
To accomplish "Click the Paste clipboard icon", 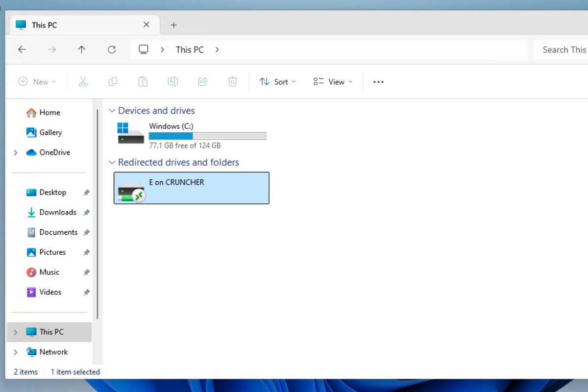I will (143, 82).
